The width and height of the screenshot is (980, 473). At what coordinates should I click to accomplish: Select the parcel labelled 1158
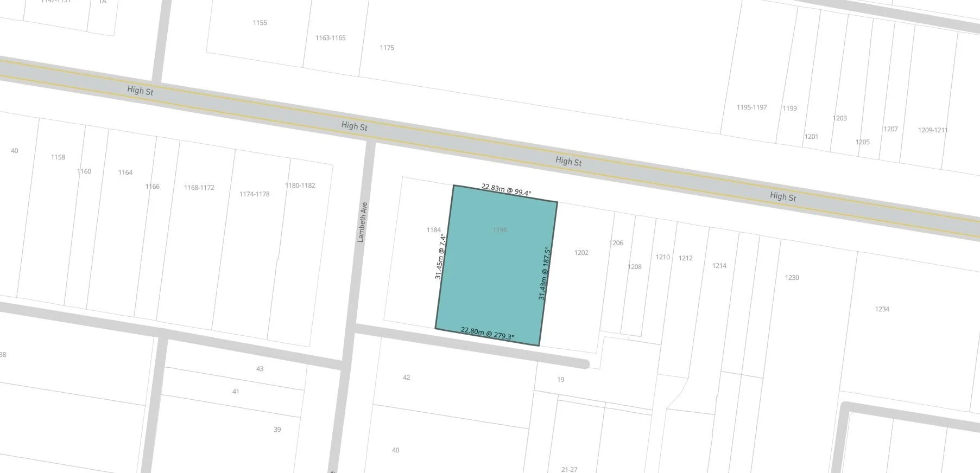pyautogui.click(x=58, y=157)
